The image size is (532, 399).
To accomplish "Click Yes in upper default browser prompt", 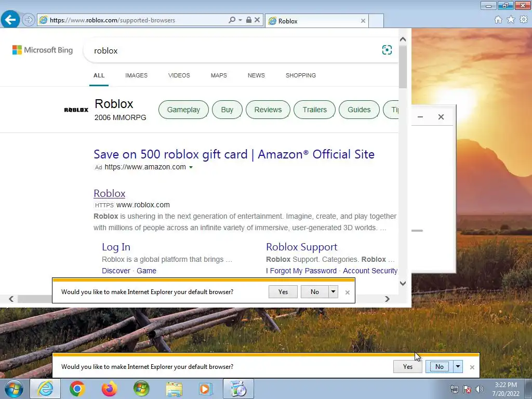I will tap(283, 292).
